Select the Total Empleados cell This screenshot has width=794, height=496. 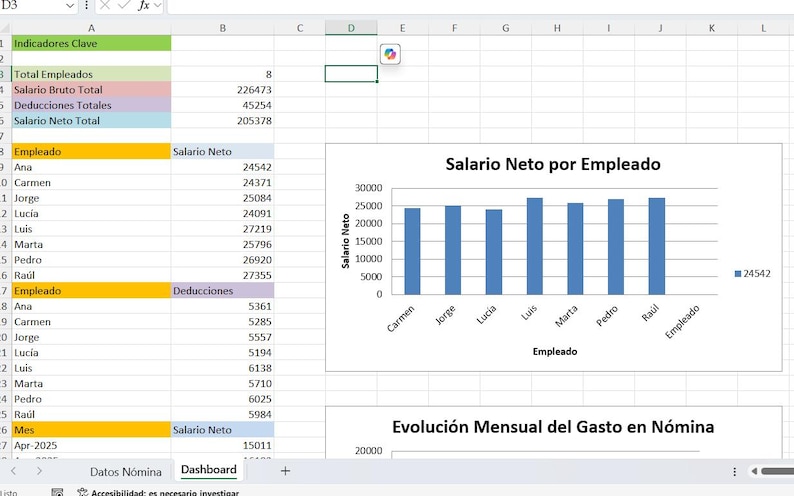[91, 74]
